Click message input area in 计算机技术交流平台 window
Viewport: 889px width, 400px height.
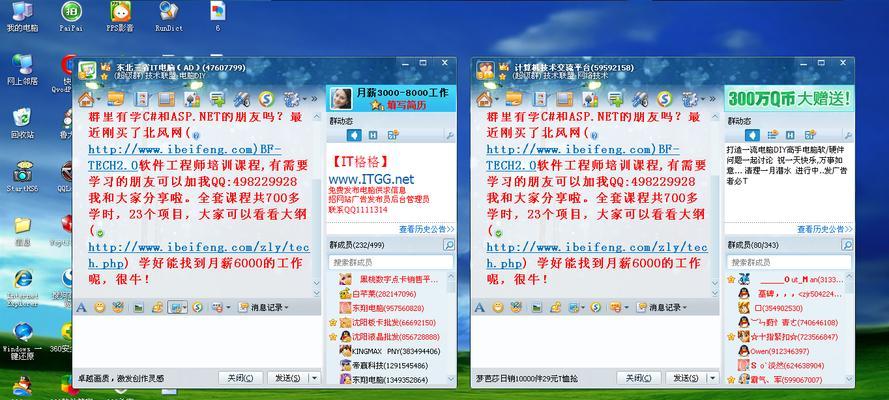[595, 341]
